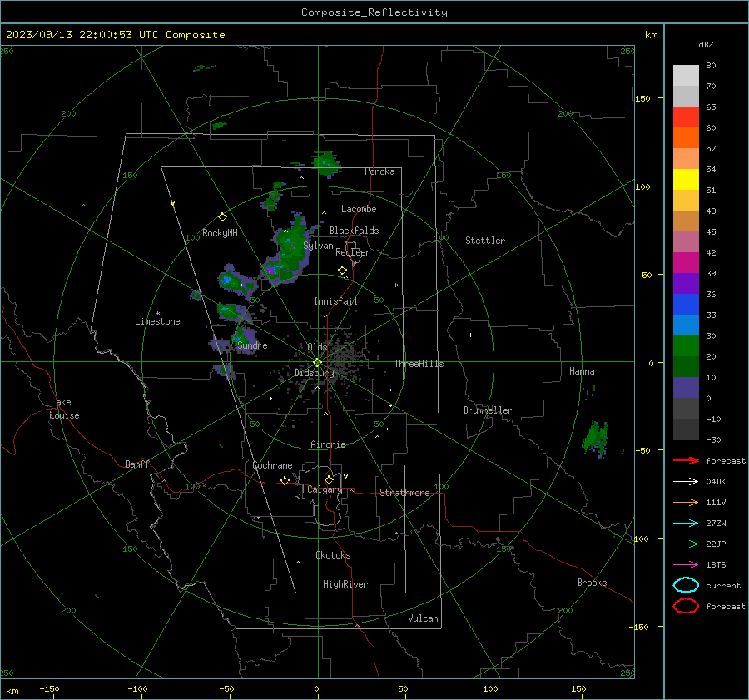Click the Composite_Reflectivity title
749x700 pixels.
[x=374, y=12]
